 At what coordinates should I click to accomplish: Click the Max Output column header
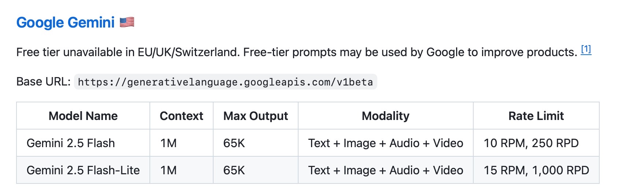point(256,116)
